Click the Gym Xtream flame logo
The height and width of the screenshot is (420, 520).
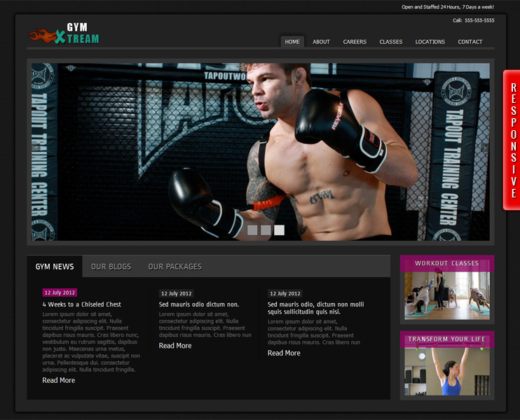click(x=64, y=33)
